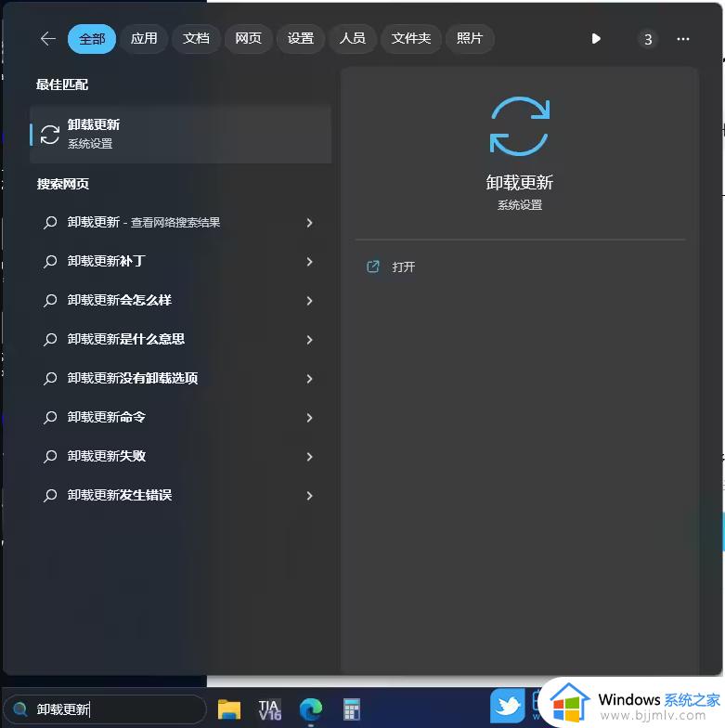Select the 卸载更新发生错误 web suggestion
The height and width of the screenshot is (728, 725).
[180, 496]
